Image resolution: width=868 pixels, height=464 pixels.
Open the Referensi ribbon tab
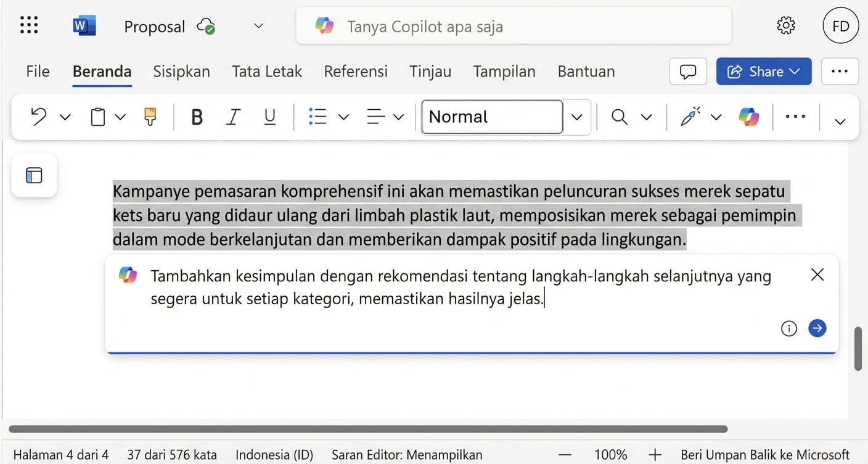point(356,71)
